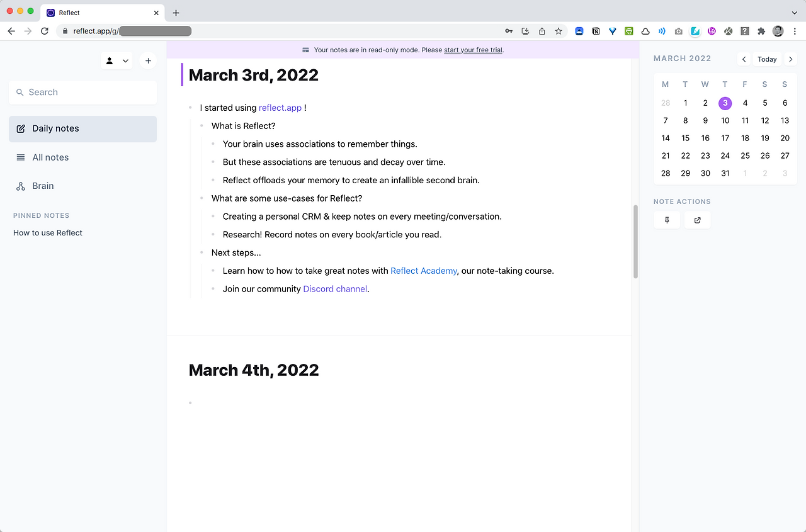The image size is (806, 532).
Task: Open the account dropdown menu
Action: (117, 61)
